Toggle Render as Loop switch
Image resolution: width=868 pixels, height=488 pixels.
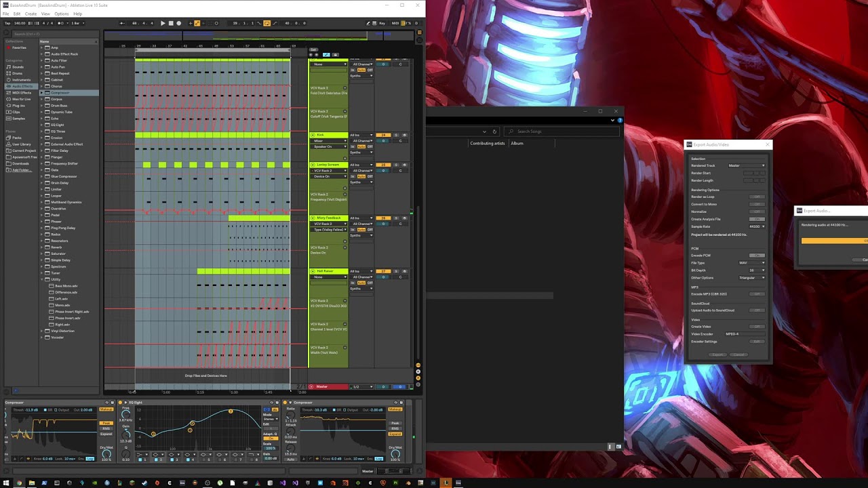point(757,197)
